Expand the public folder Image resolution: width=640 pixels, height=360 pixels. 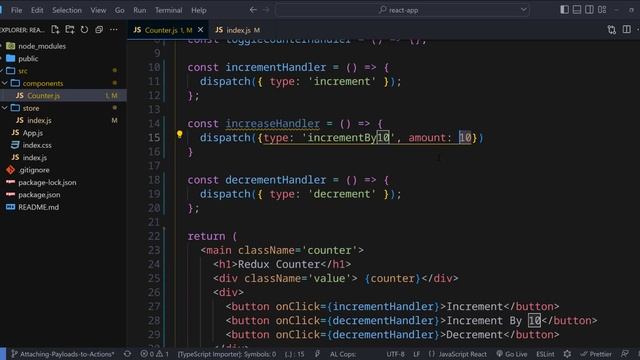click(28, 58)
